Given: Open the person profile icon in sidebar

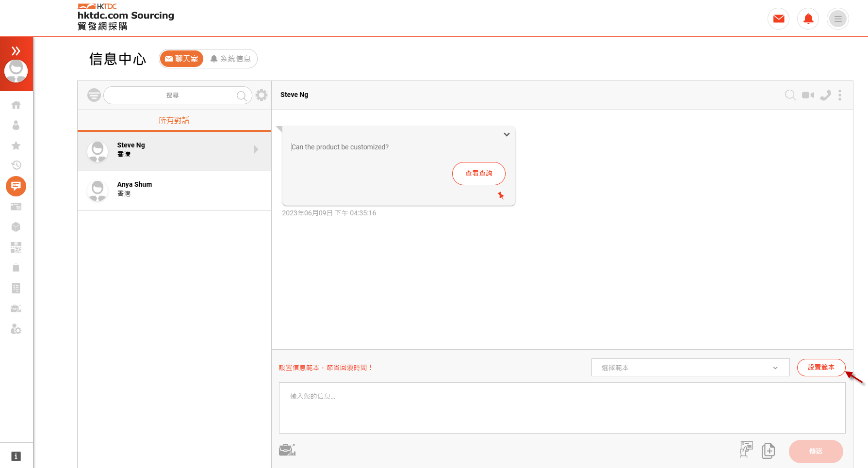Looking at the screenshot, I should click(16, 125).
